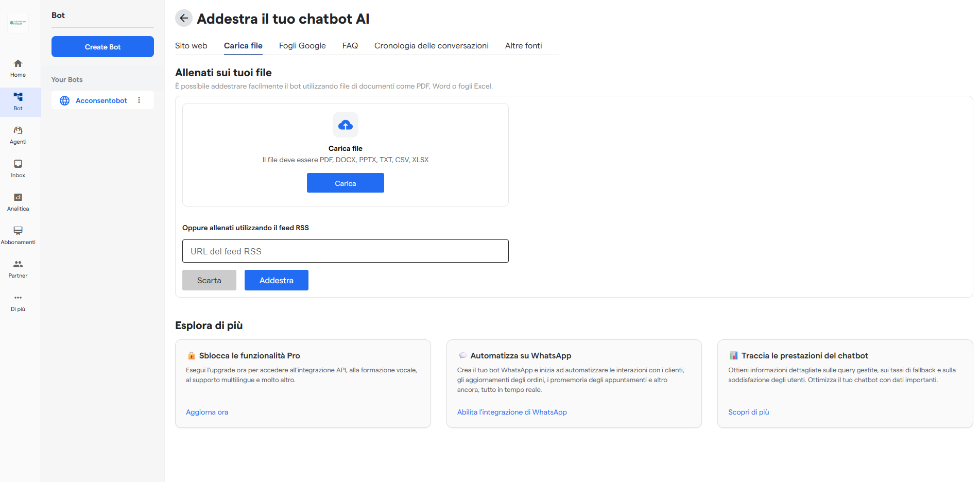Click the app logo in the top-left corner
This screenshot has height=482, width=980.
pos(18,22)
